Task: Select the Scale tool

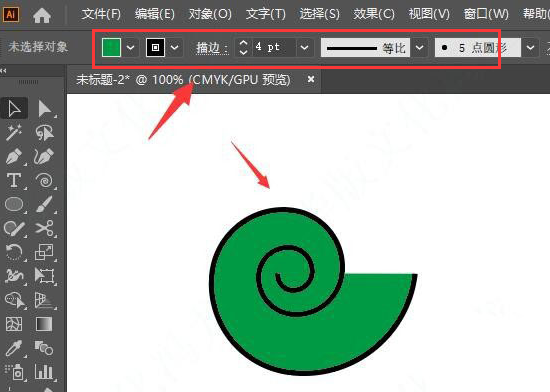Action: coord(45,252)
